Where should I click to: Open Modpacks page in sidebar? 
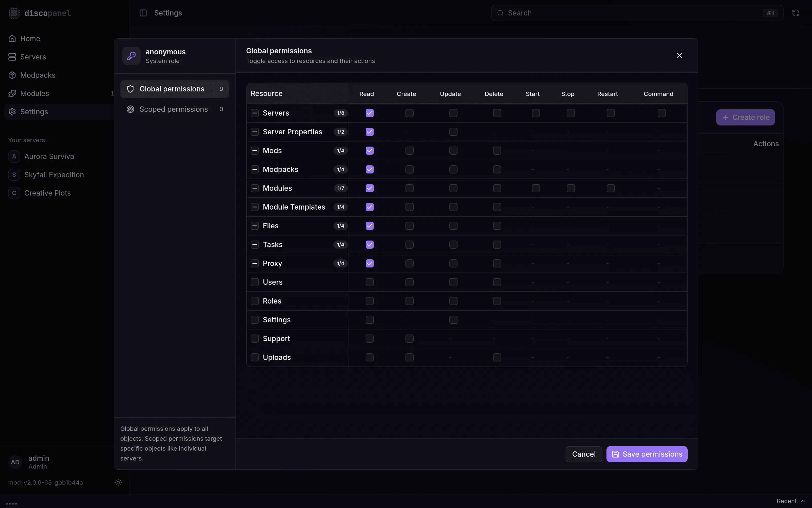pyautogui.click(x=38, y=75)
